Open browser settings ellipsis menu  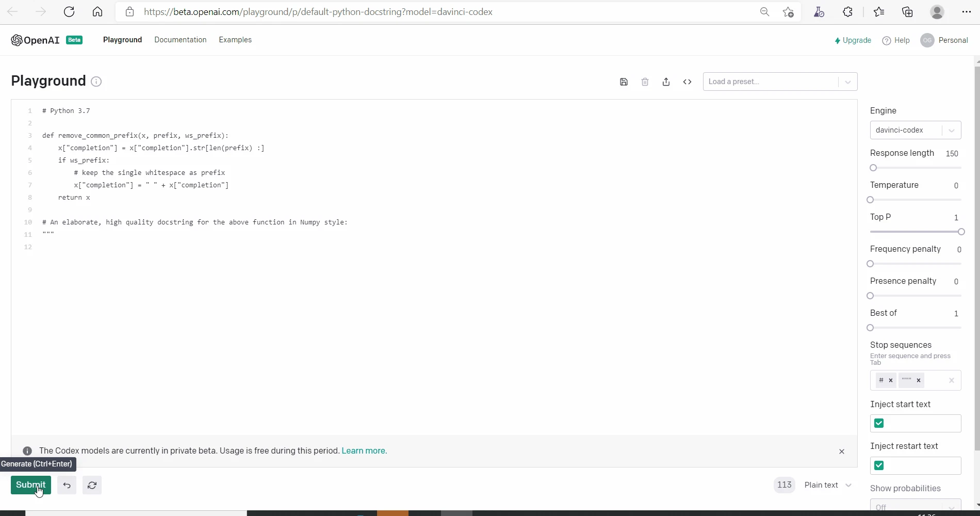tap(967, 12)
